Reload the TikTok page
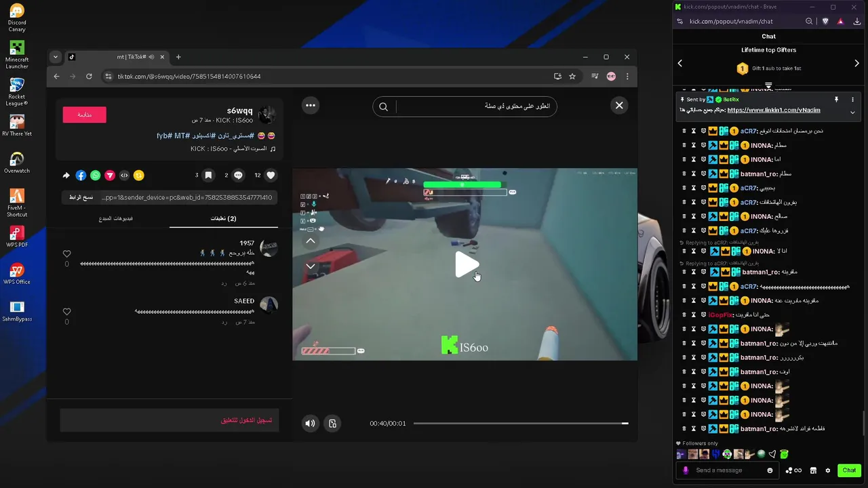Viewport: 868px width, 488px height. pyautogui.click(x=89, y=77)
